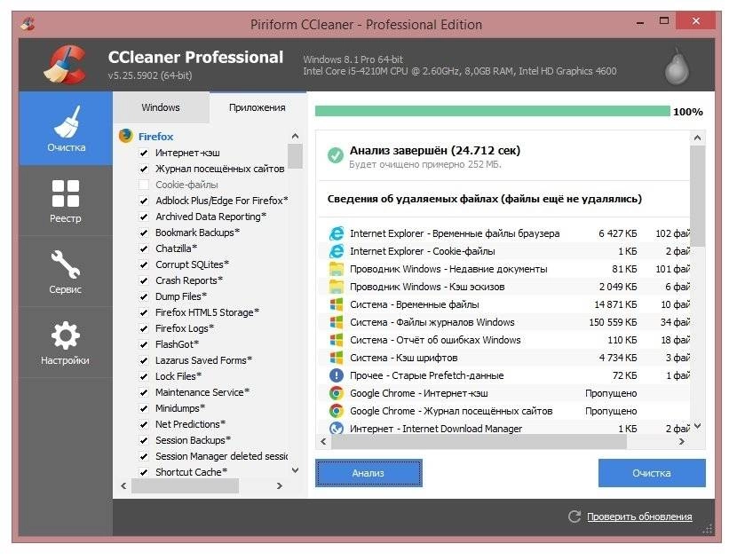The image size is (737, 560).
Task: Click left arrow of applications list horizontal scrollbar
Action: coord(123,485)
